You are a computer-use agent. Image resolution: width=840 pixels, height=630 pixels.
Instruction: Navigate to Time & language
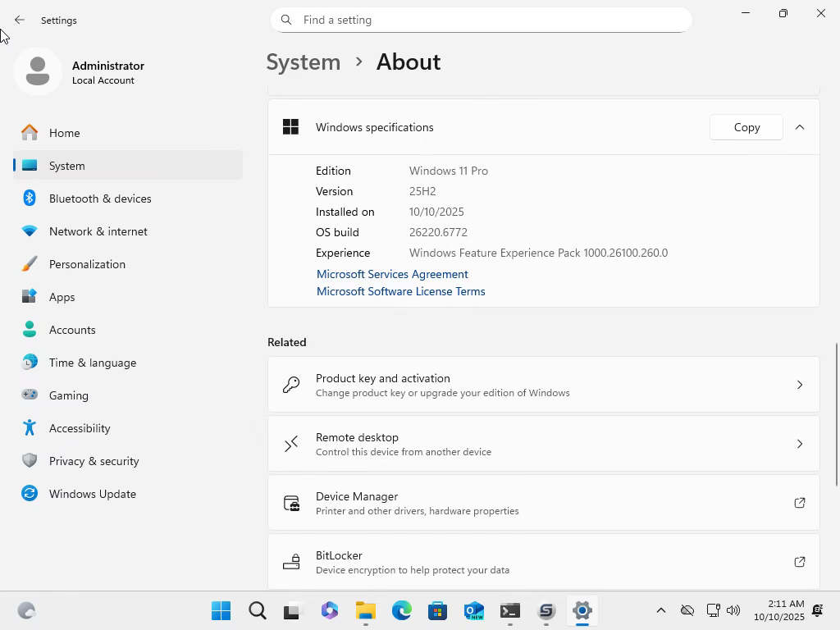coord(93,363)
